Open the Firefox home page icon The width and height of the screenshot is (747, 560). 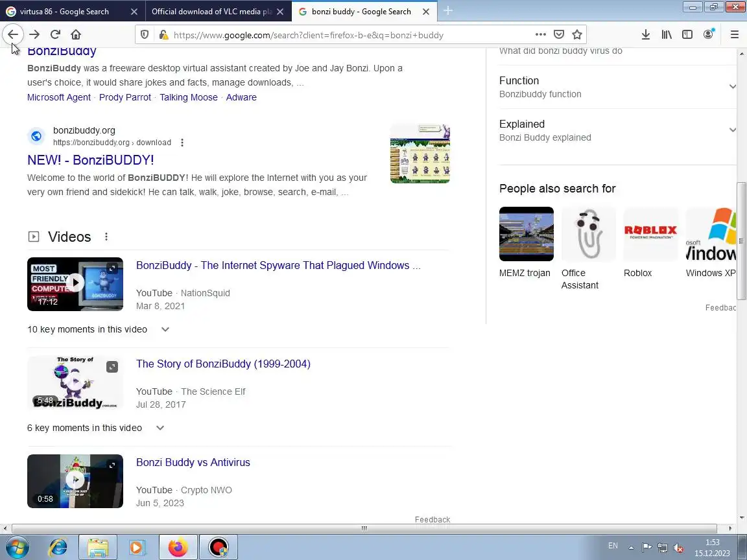click(76, 34)
